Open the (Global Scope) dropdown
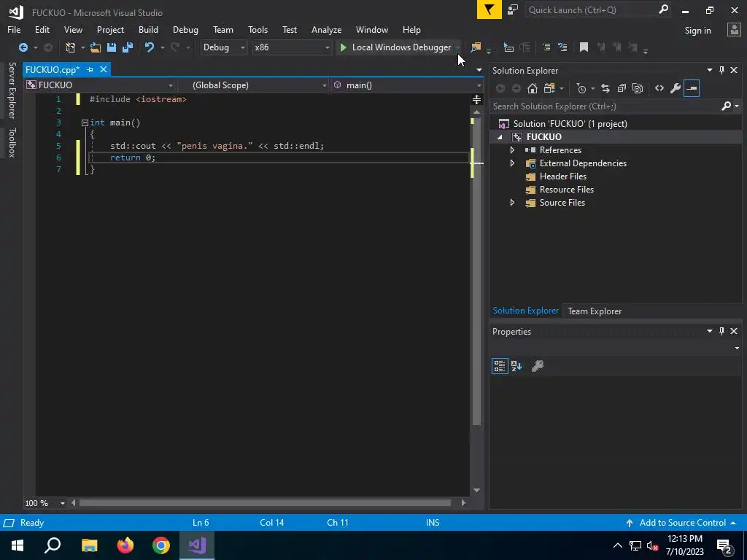Viewport: 747px width, 560px height. [x=254, y=85]
